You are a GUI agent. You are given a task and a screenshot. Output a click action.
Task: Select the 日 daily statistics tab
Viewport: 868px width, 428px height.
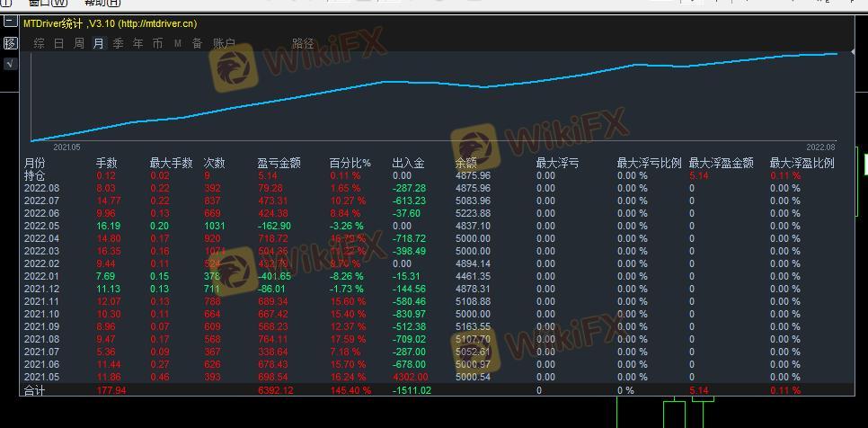(x=58, y=43)
